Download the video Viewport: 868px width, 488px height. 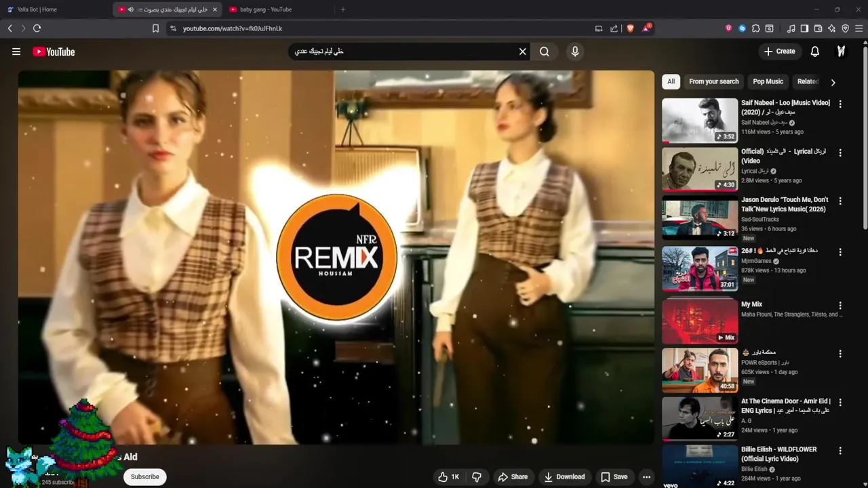(x=564, y=476)
